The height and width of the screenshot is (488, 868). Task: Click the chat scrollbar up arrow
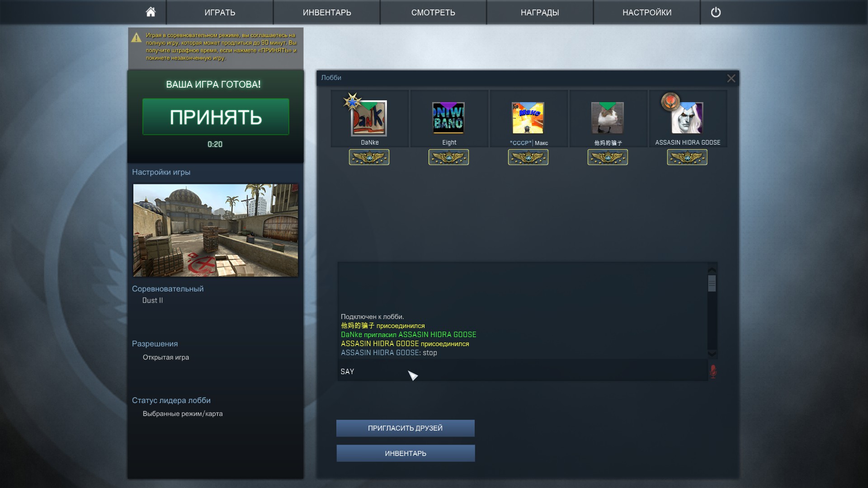[712, 270]
